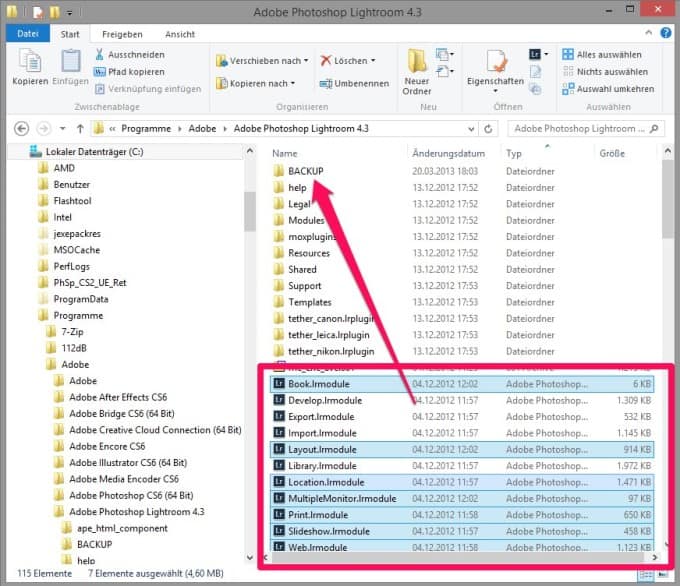Click Pfad kopieren in ribbon

tap(130, 72)
